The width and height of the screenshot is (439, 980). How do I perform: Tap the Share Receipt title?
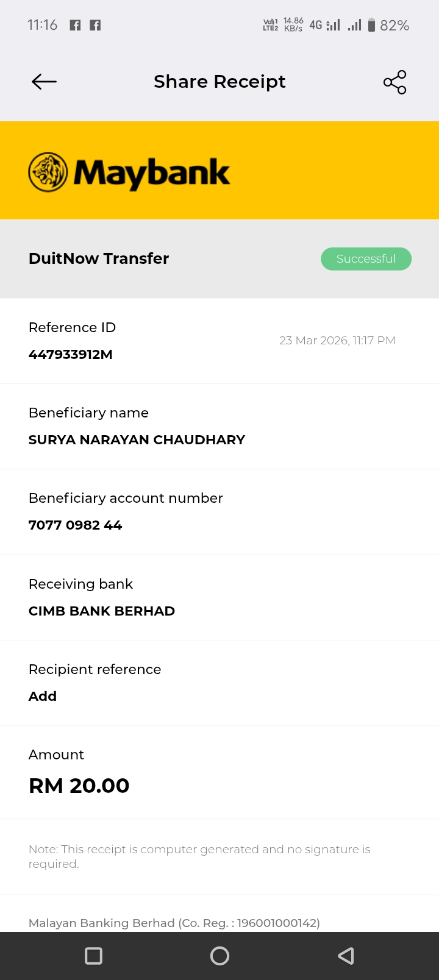pos(220,82)
